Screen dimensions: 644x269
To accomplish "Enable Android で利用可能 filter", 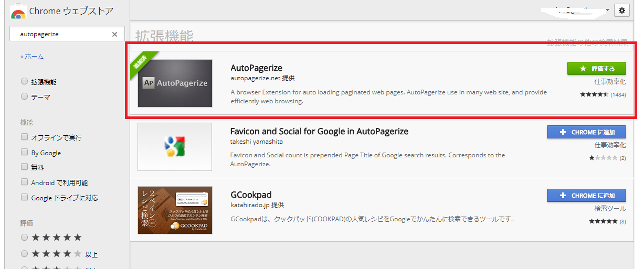I will 24,182.
